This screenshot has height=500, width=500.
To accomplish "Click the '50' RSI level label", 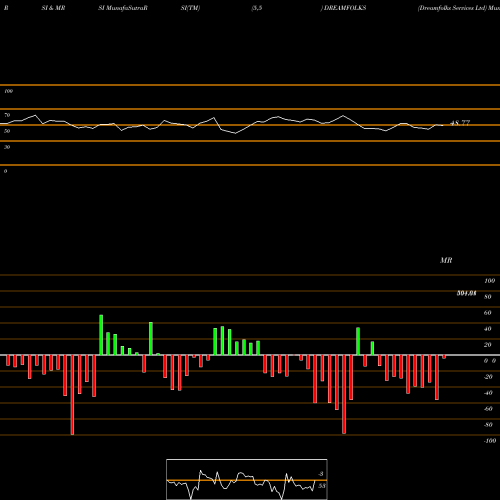I will (x=7, y=131).
